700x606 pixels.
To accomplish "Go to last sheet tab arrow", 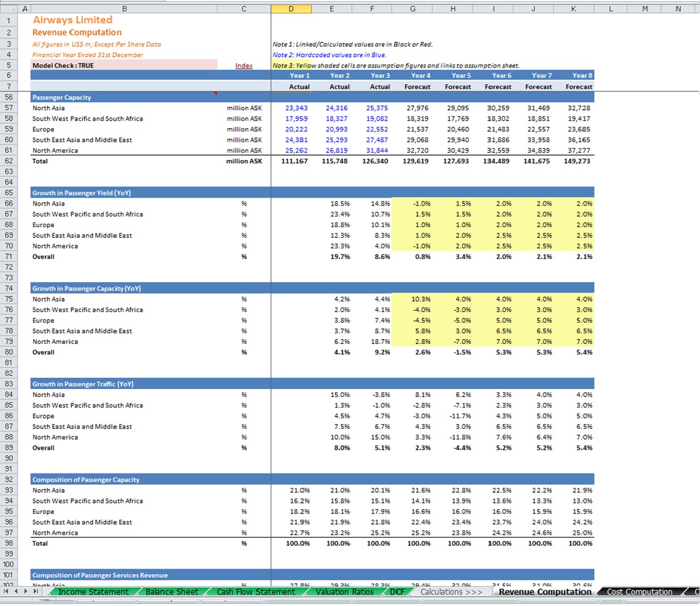I will coord(35,591).
